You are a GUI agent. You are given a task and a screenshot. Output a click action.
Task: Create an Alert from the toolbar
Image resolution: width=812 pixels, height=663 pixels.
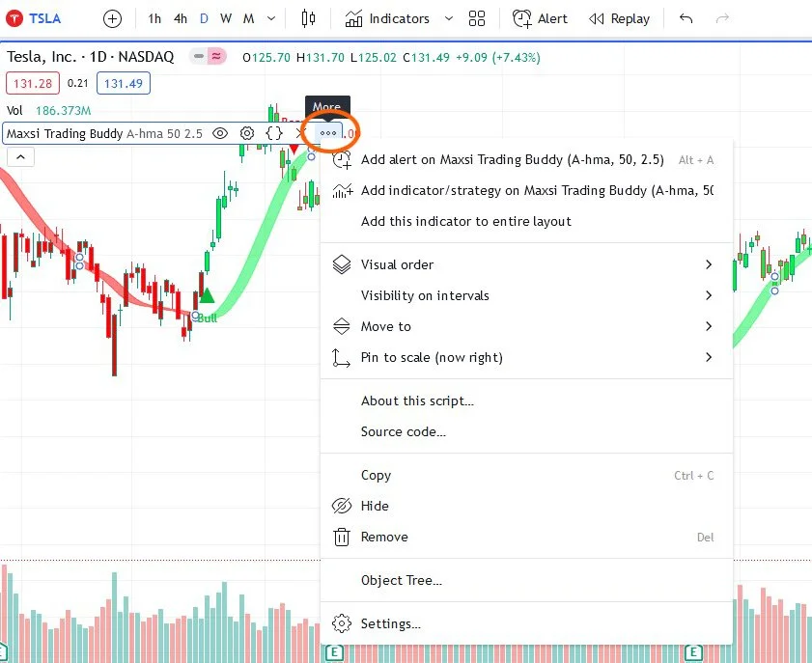coord(540,19)
